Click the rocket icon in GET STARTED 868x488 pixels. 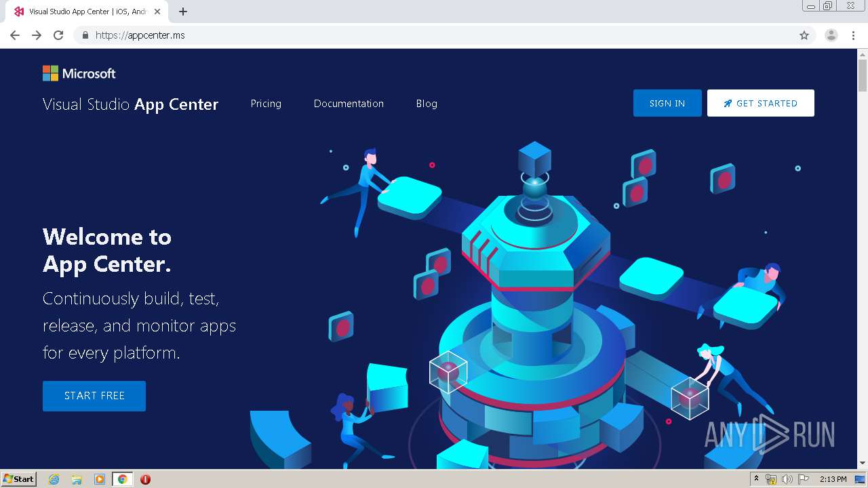728,104
